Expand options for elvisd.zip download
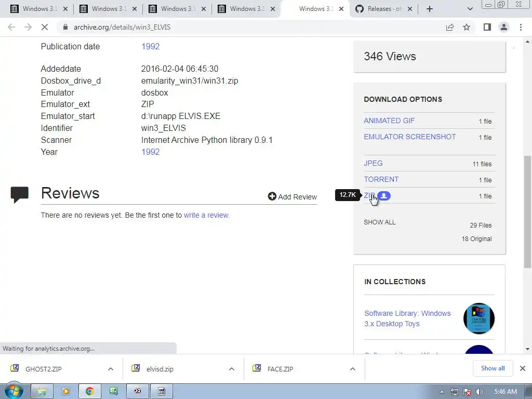 point(232,369)
